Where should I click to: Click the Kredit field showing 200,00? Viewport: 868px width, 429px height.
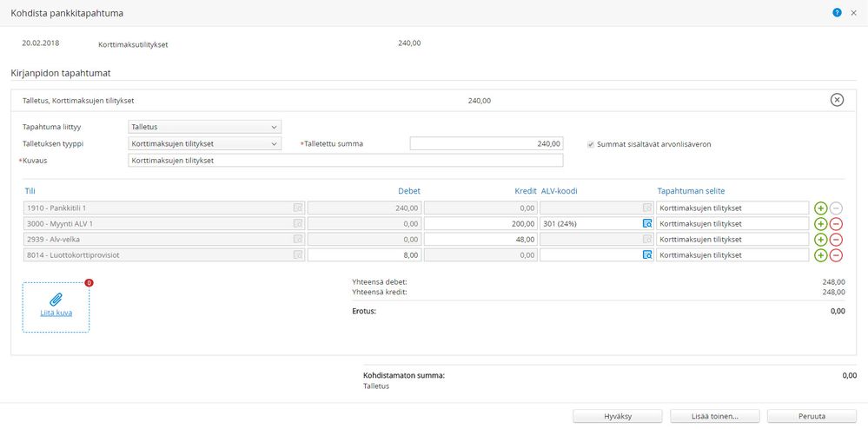(480, 224)
